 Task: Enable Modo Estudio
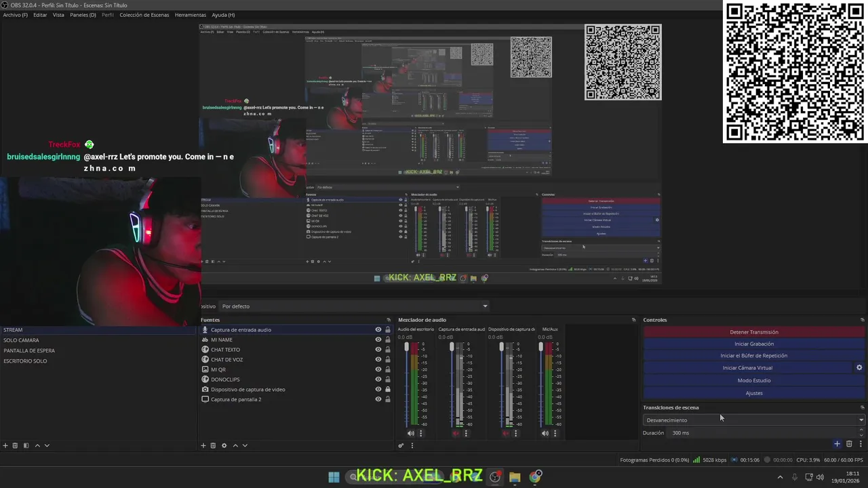[x=754, y=380]
